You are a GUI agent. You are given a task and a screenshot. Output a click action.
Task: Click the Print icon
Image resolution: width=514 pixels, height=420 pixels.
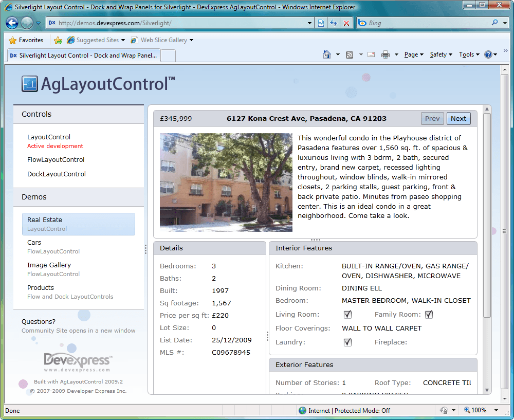(385, 54)
